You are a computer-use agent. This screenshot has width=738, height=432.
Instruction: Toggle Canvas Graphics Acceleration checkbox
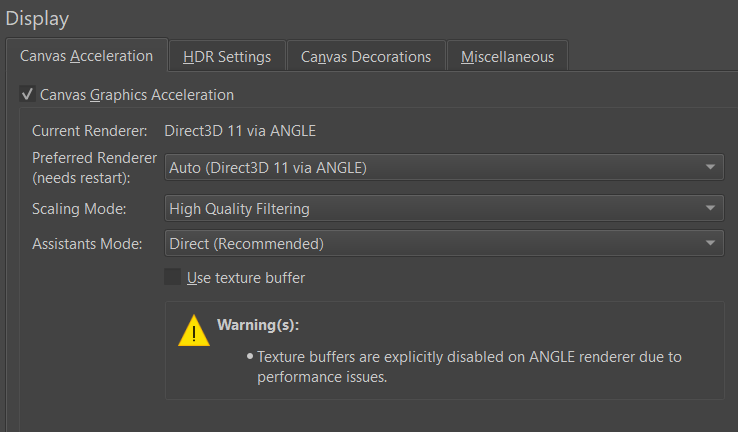coord(28,95)
